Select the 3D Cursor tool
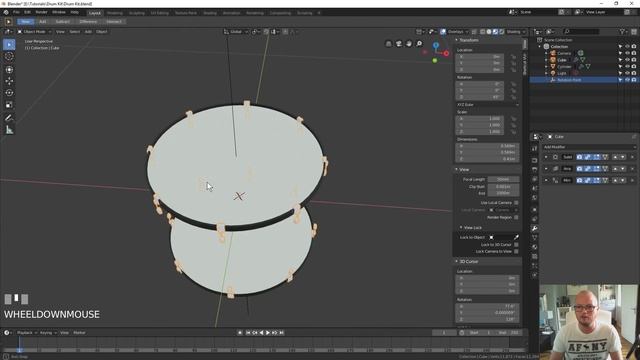This screenshot has height=360, width=640. (x=9, y=57)
